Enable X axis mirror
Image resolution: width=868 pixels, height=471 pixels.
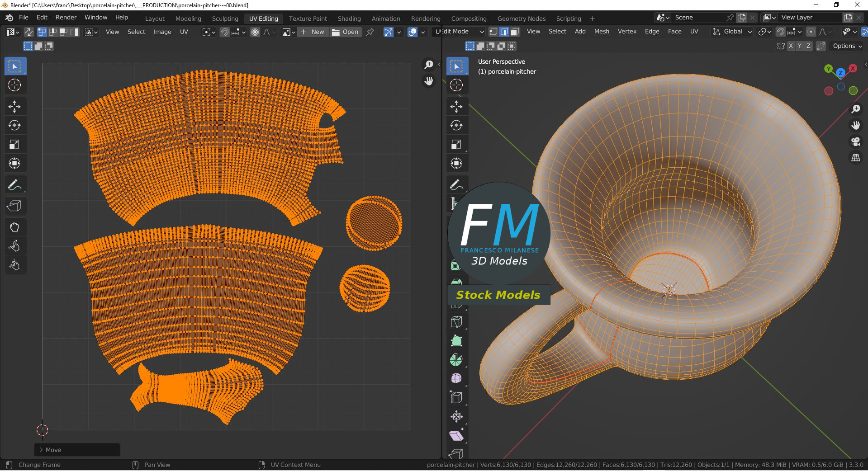pyautogui.click(x=791, y=46)
